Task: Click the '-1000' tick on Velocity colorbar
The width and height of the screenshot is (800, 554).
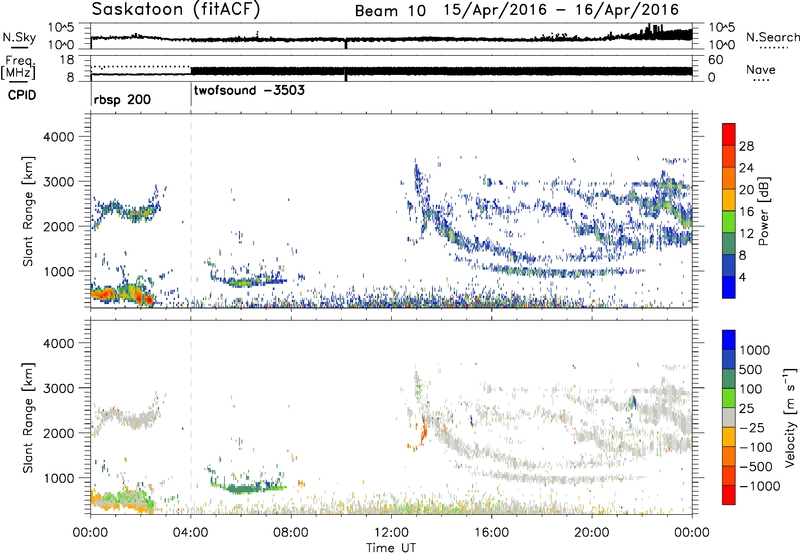Action: click(759, 486)
